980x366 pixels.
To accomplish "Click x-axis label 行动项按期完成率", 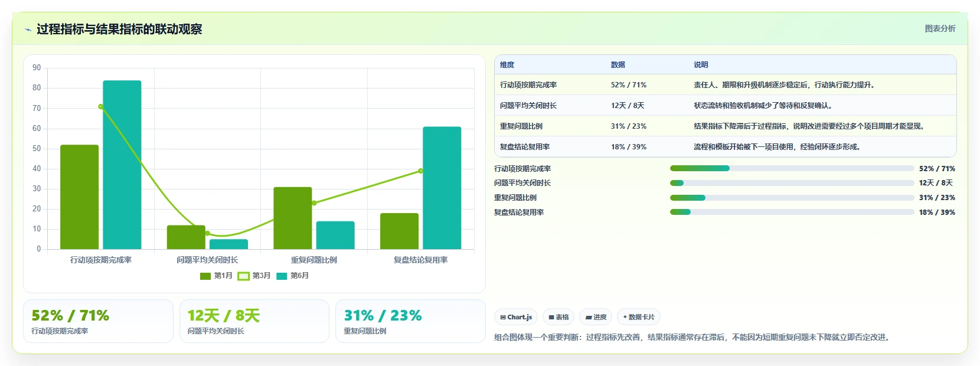I will (101, 260).
